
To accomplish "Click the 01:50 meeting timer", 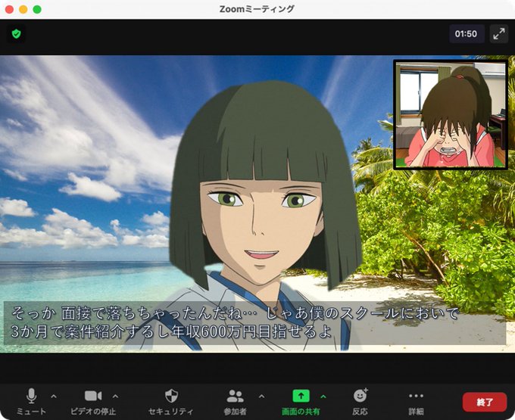I will (467, 34).
